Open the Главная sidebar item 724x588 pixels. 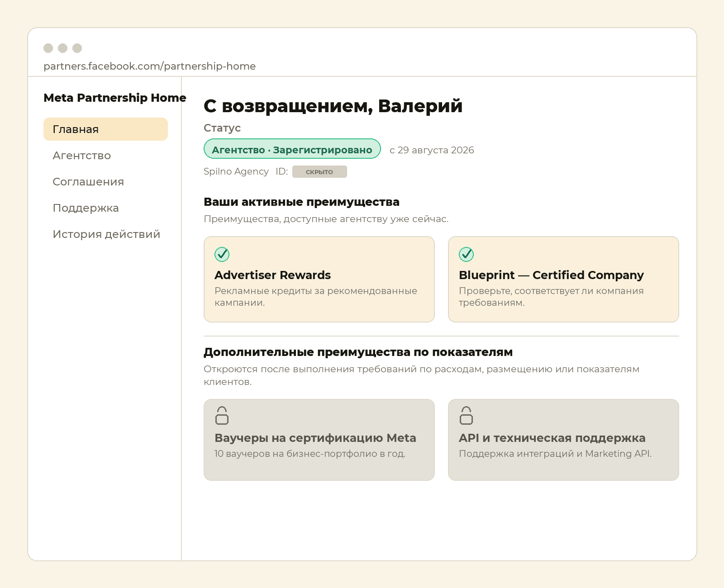click(x=105, y=129)
